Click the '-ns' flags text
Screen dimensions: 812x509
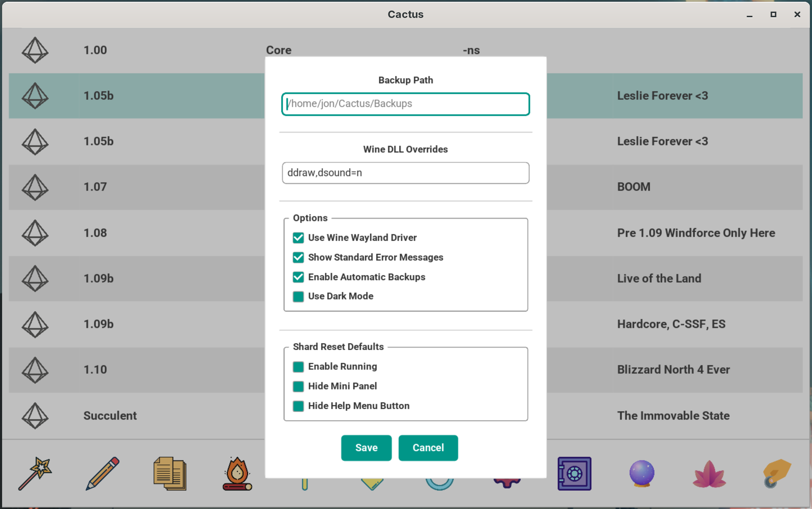471,50
